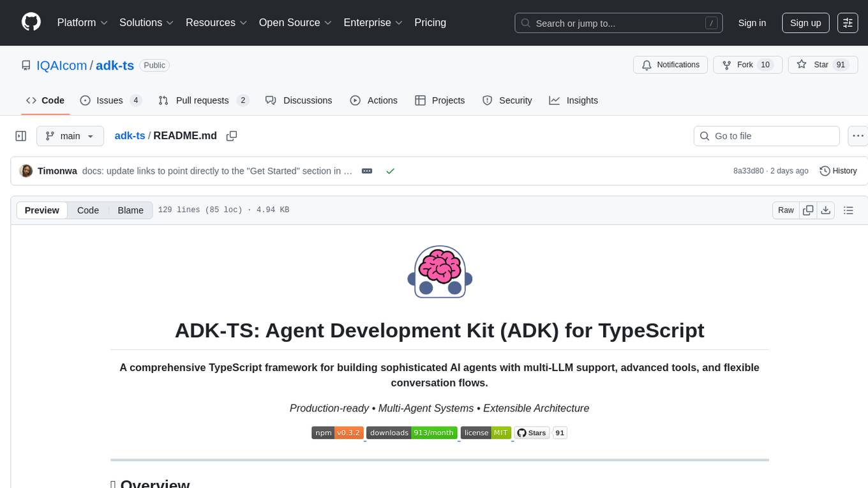Click the Pull requests count 2 badge
Viewport: 868px width, 488px height.
coord(243,100)
